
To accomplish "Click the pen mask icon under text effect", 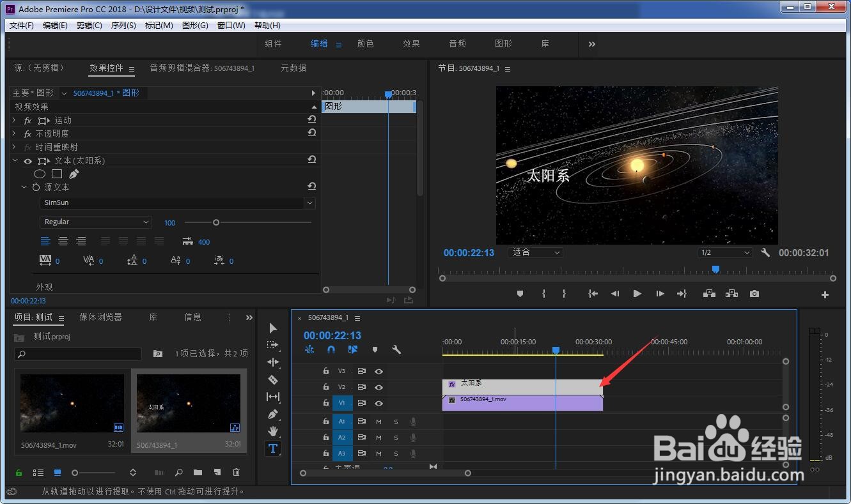I will click(74, 174).
